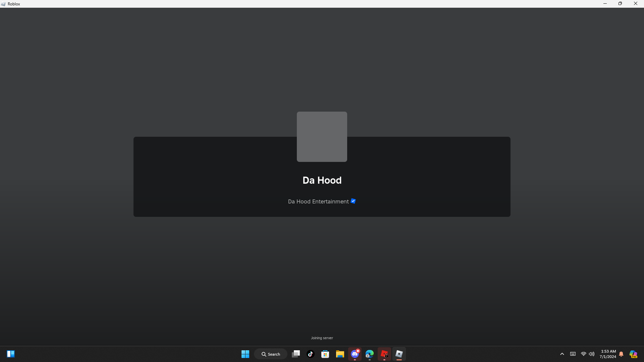Viewport: 644px width, 362px height.
Task: Open TikTok from the taskbar
Action: tap(311, 354)
